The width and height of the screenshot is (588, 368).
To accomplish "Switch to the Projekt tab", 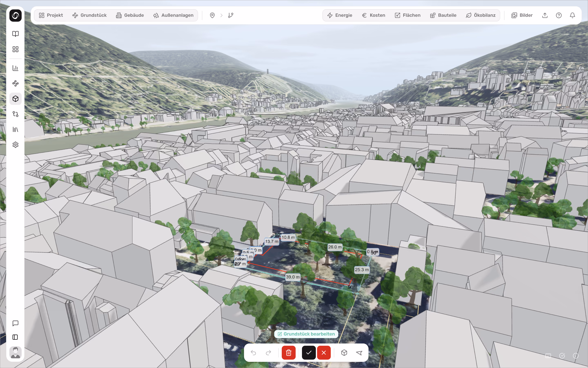I will click(51, 15).
